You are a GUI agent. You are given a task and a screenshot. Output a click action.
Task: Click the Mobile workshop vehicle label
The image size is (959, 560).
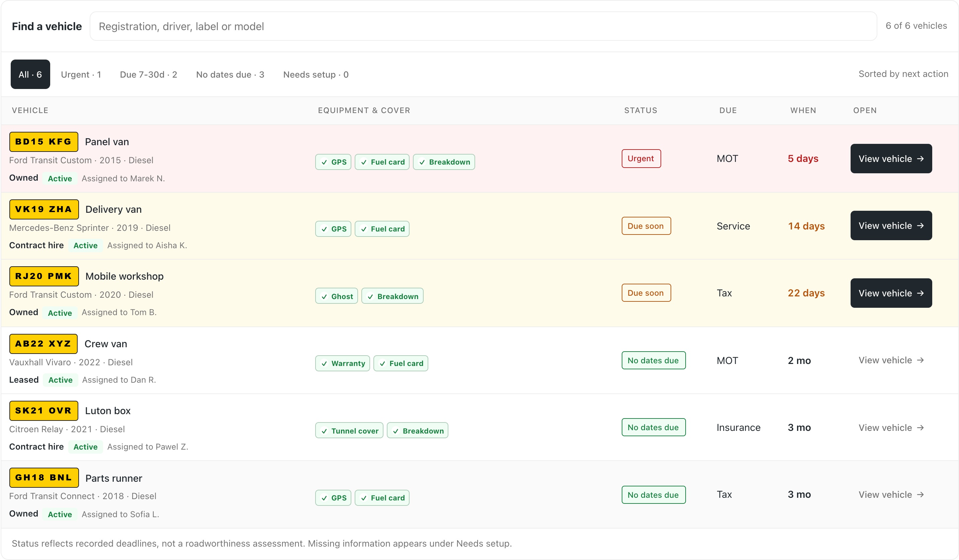(124, 276)
